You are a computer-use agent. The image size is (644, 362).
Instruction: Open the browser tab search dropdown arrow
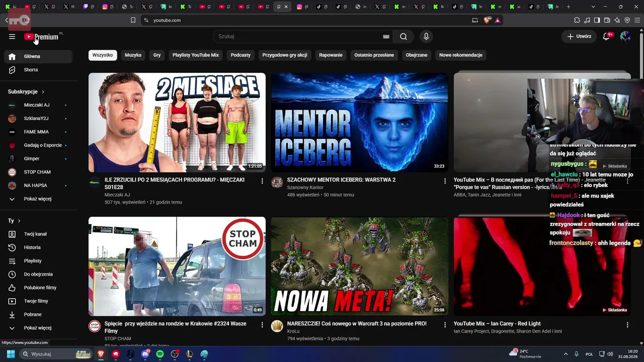(592, 7)
